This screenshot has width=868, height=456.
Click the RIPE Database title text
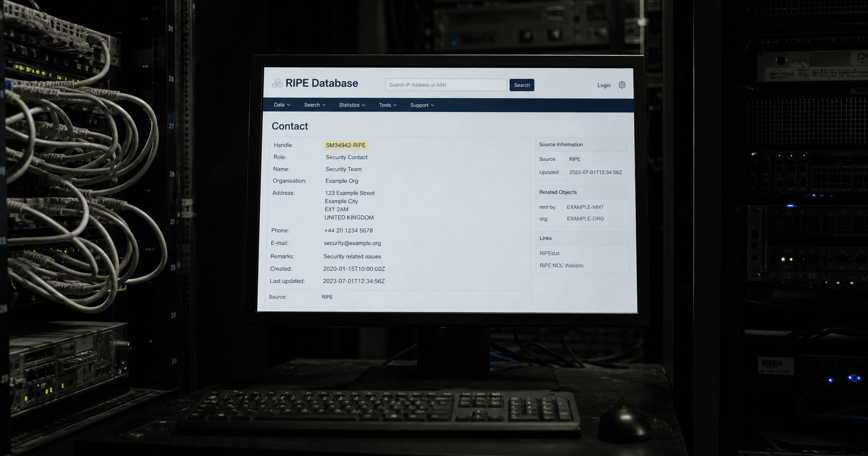[x=321, y=83]
